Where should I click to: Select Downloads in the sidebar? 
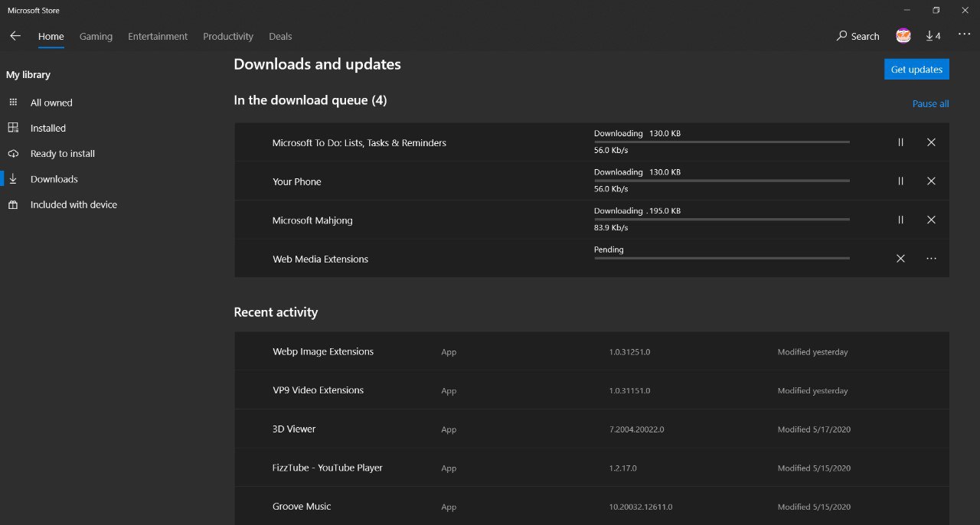54,179
